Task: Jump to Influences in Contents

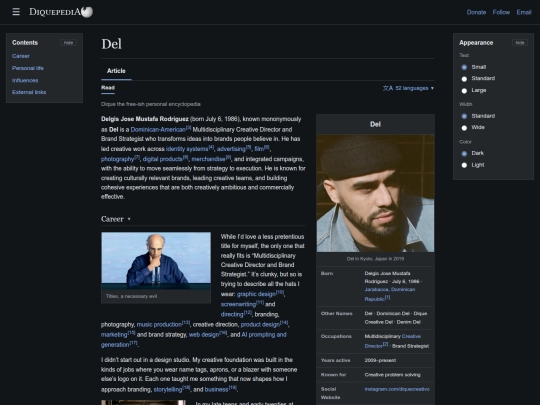Action: pos(25,80)
